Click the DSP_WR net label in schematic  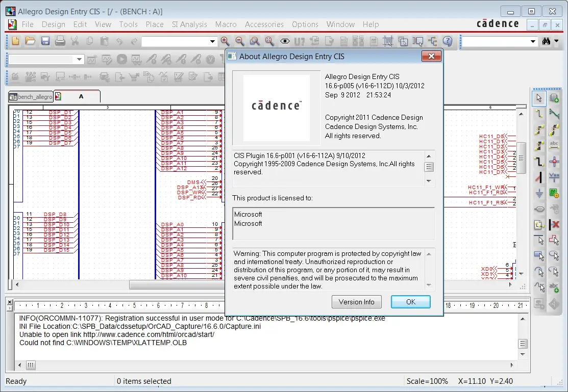pyautogui.click(x=189, y=192)
